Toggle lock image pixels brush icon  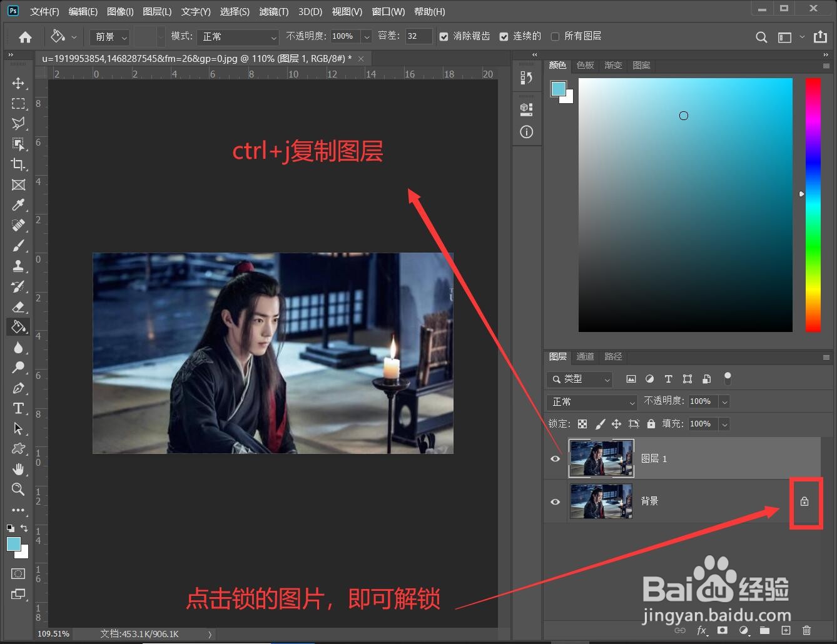600,424
